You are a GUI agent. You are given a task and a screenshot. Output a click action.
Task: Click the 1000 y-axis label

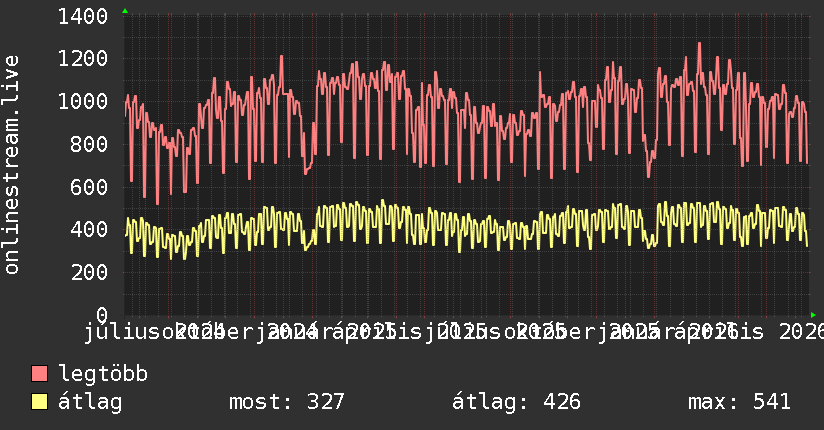pos(83,101)
